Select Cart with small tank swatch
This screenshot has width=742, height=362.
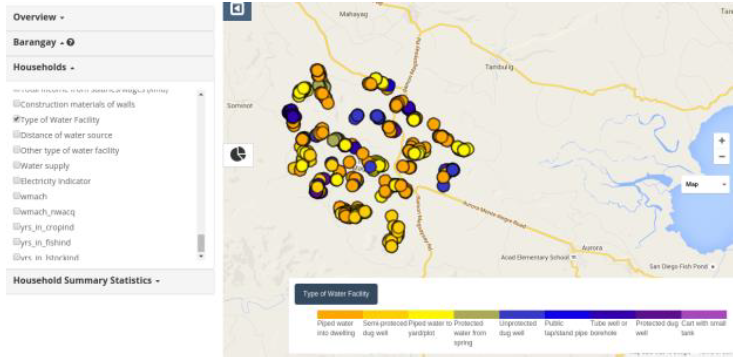coord(703,315)
